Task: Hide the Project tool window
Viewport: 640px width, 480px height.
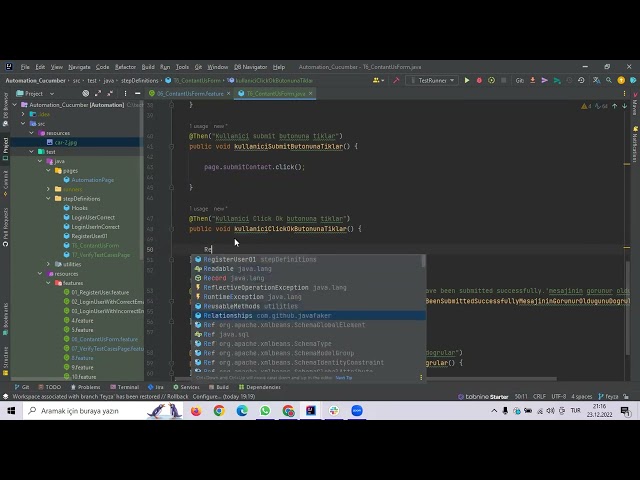Action: (x=138, y=93)
